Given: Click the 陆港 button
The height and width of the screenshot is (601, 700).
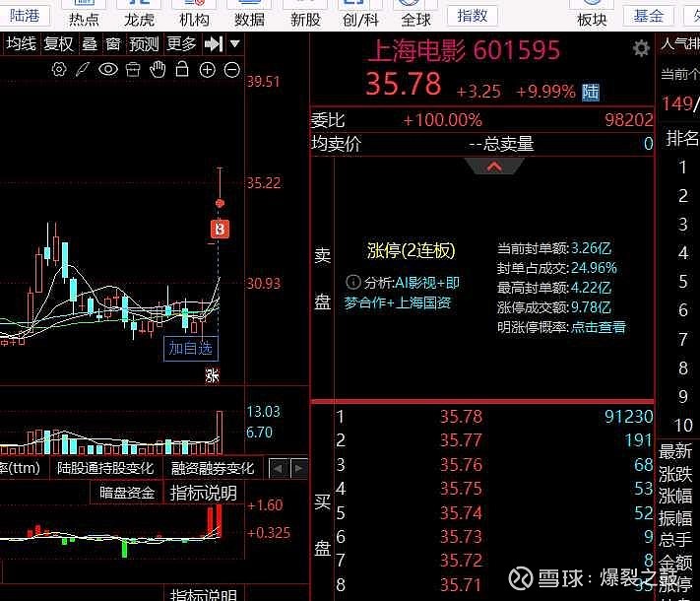Looking at the screenshot, I should [25, 16].
